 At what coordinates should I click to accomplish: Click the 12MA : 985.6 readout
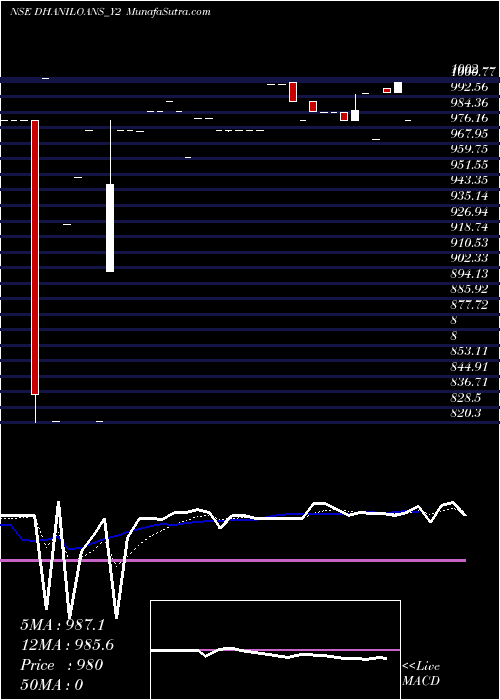click(x=67, y=645)
